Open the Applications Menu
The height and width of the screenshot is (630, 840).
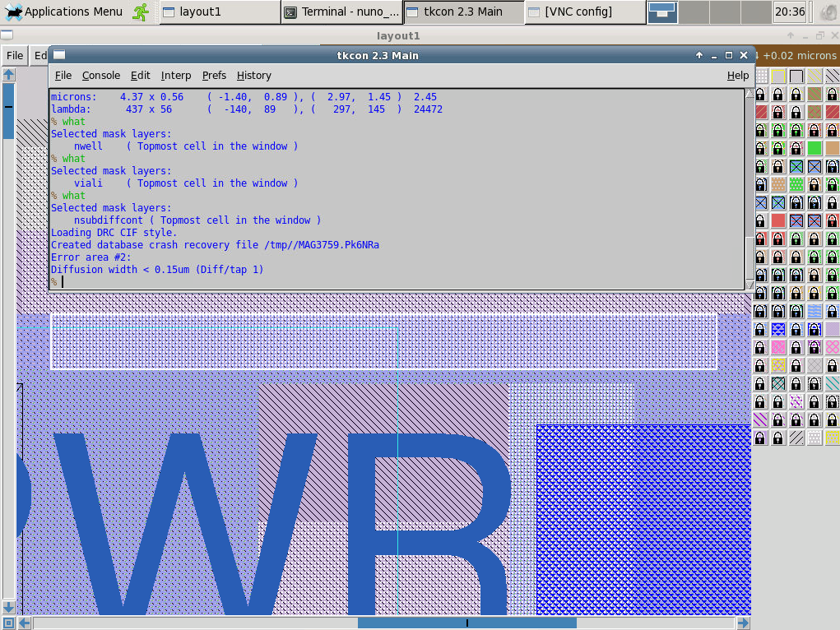63,12
